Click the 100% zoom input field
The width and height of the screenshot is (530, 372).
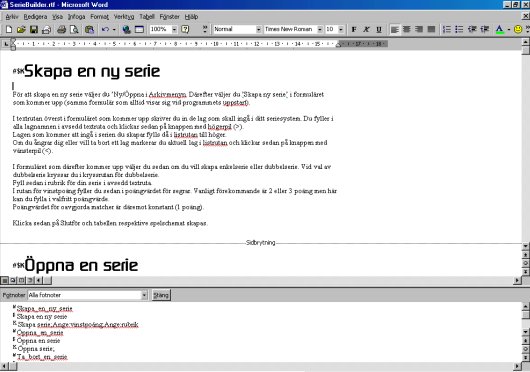pos(161,29)
